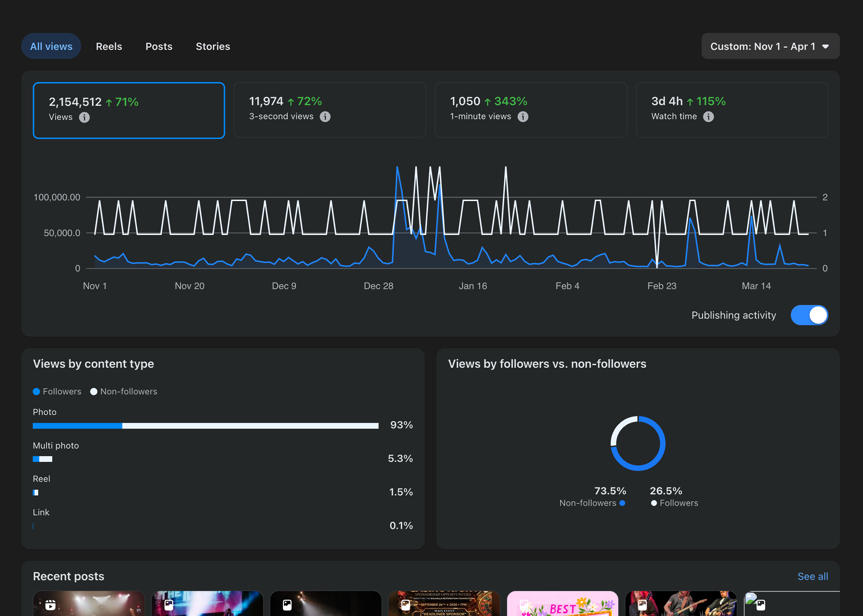The width and height of the screenshot is (863, 616).
Task: Click the reel icon on first recent post
Action: (51, 605)
